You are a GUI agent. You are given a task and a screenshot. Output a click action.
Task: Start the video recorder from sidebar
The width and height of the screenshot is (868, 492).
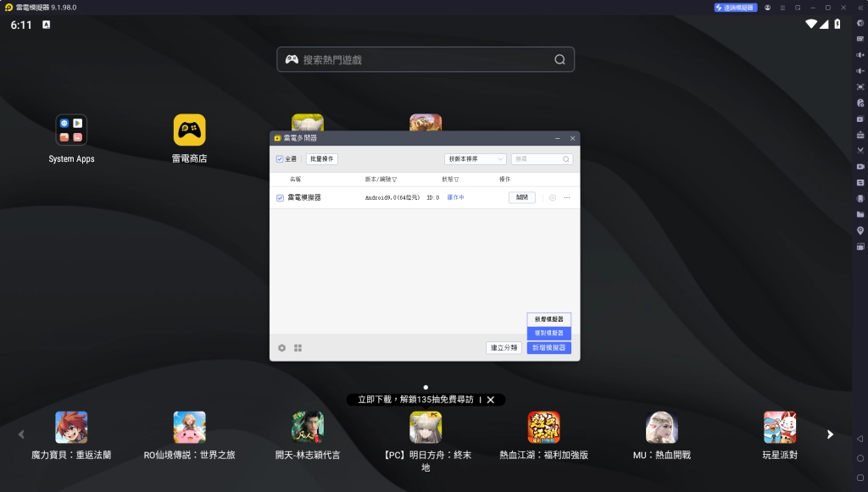pos(860,166)
